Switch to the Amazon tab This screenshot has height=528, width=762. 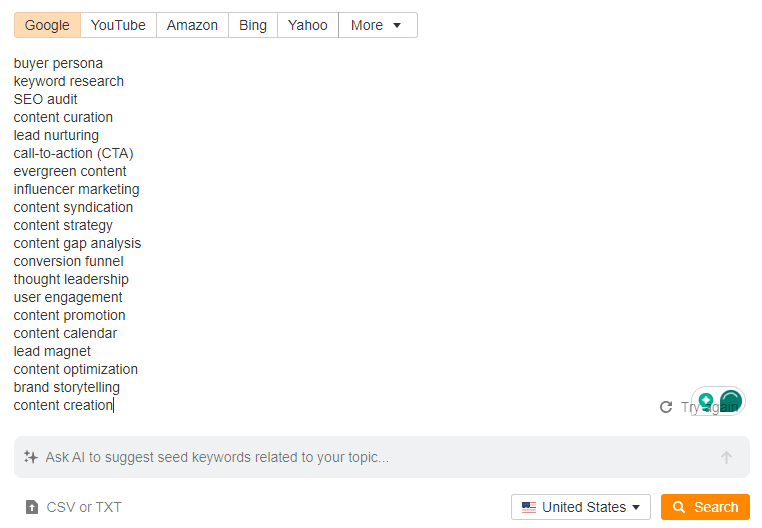(x=192, y=25)
